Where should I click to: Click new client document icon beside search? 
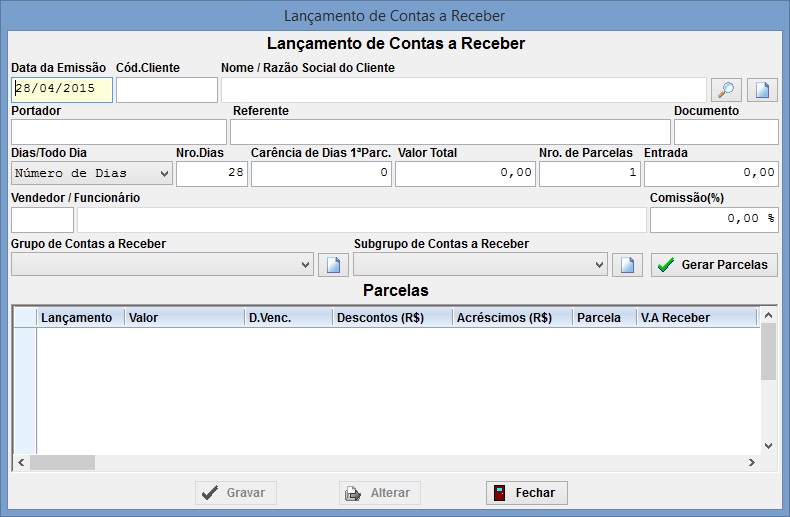point(762,90)
